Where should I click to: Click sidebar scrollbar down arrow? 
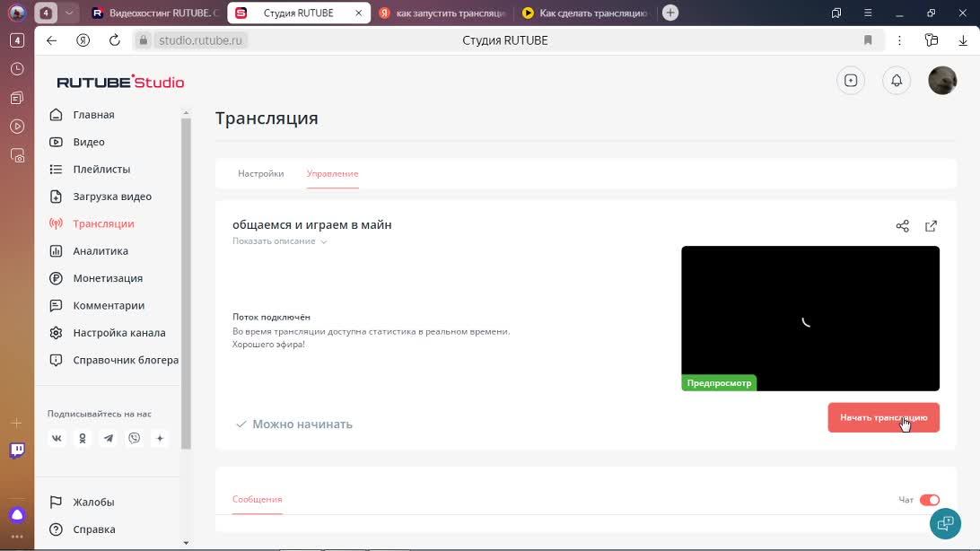pos(186,543)
